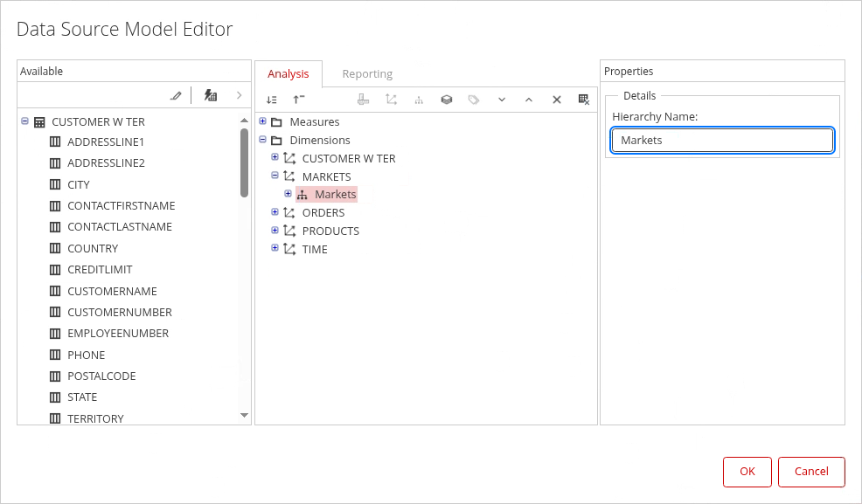The image size is (862, 504).
Task: Click the expand all tree icon
Action: [272, 100]
